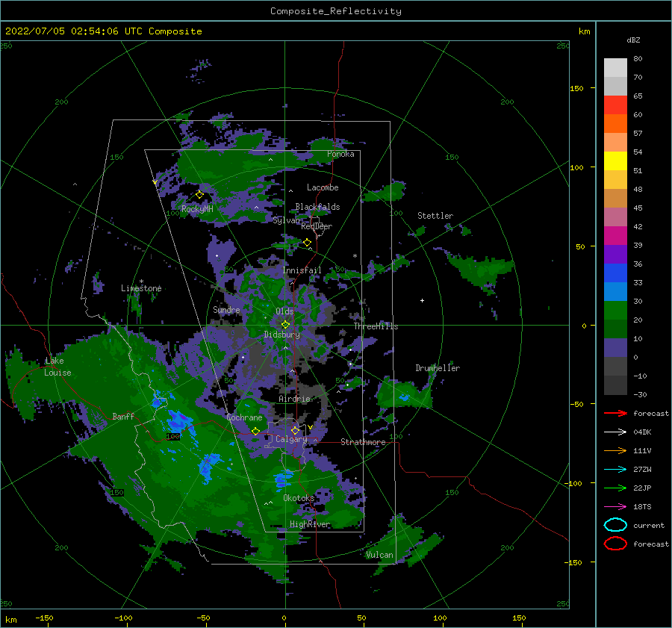This screenshot has width=672, height=628.
Task: Click the HighRiver town label
Action: [x=310, y=524]
